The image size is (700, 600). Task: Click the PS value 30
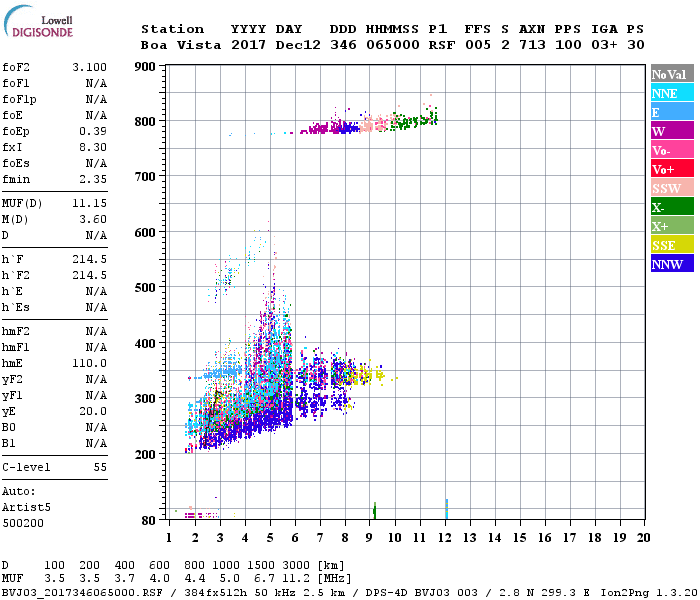pyautogui.click(x=636, y=45)
